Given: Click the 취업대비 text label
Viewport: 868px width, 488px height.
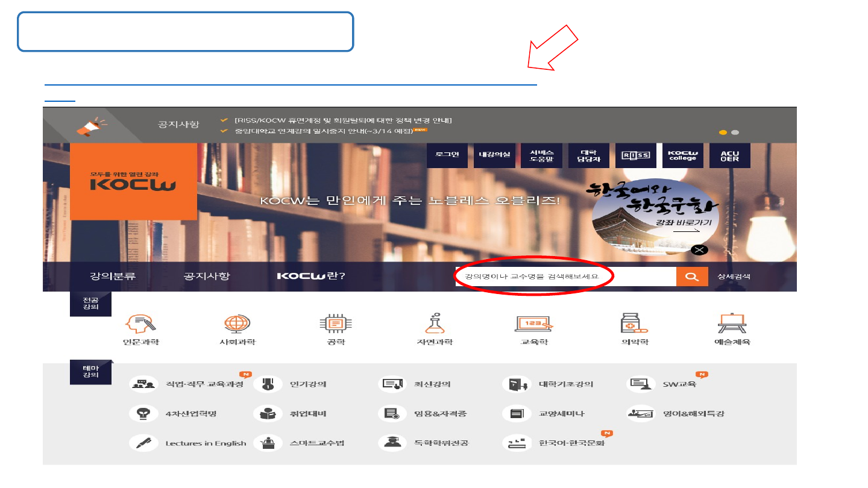Looking at the screenshot, I should click(308, 414).
